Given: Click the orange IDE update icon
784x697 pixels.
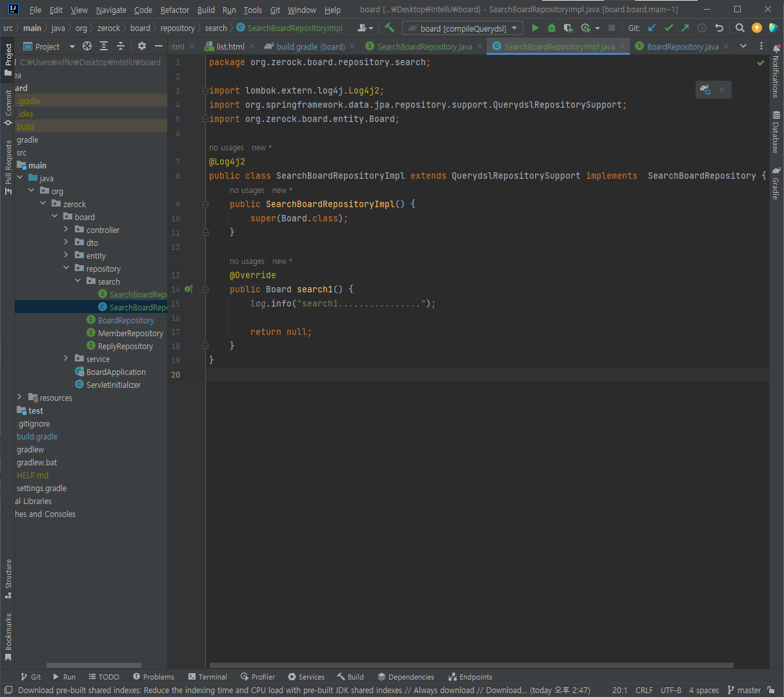Looking at the screenshot, I should click(x=757, y=28).
